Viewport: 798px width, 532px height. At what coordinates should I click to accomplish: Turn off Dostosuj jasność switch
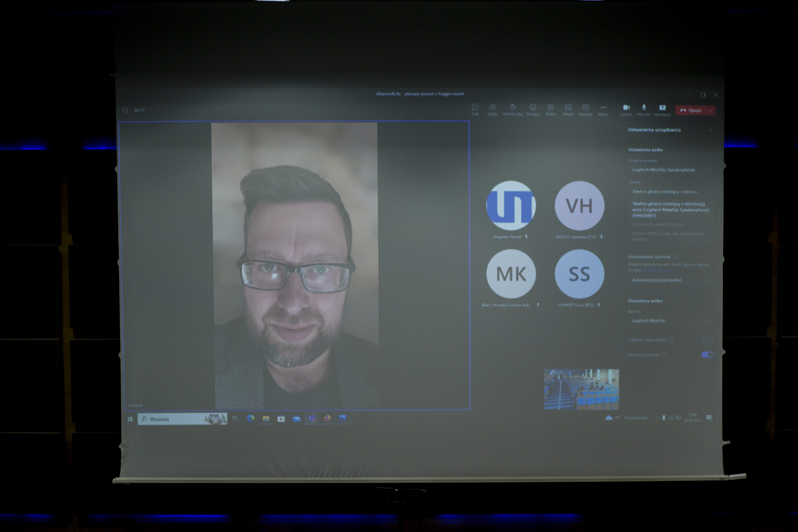tap(707, 355)
